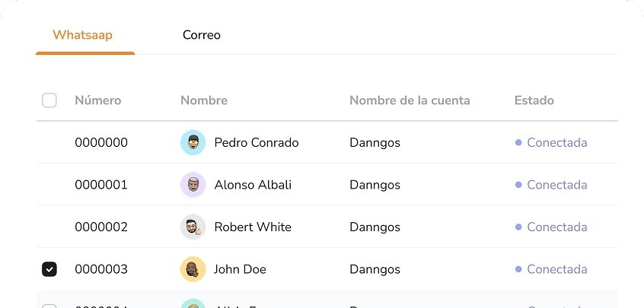Screen dimensions: 644x308
Task: Click status dot for number 0000000
Action: click(x=518, y=143)
